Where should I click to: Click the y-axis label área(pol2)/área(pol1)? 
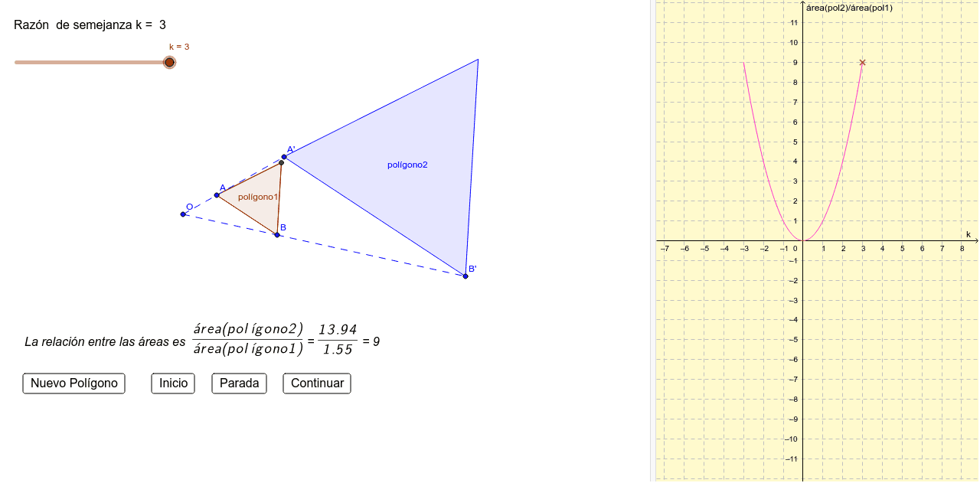point(849,8)
